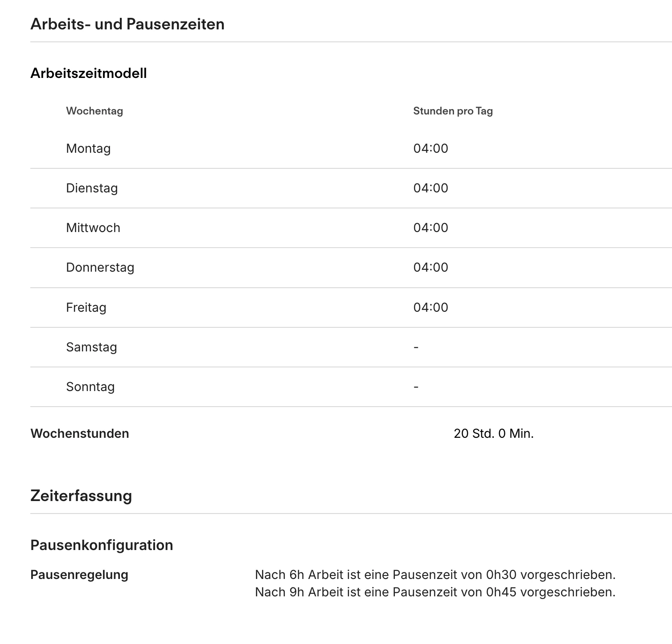Select the Mittwoch row label
672x644 pixels.
point(93,228)
